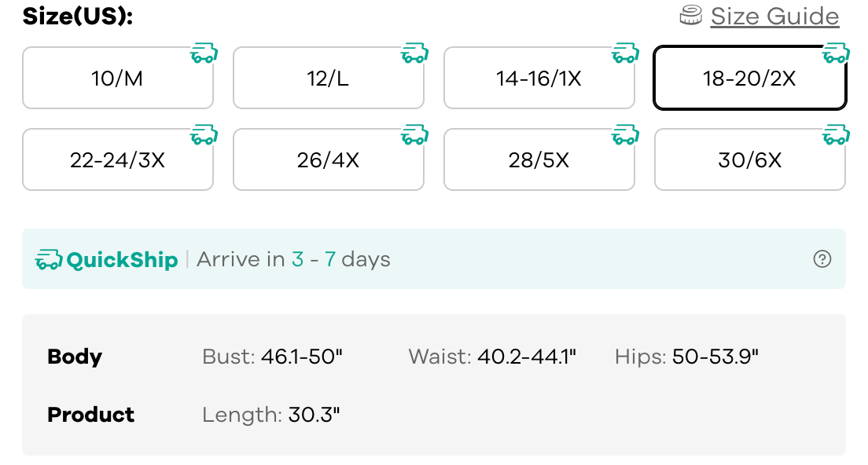The width and height of the screenshot is (868, 465).
Task: Select size 10/M
Action: (x=117, y=79)
